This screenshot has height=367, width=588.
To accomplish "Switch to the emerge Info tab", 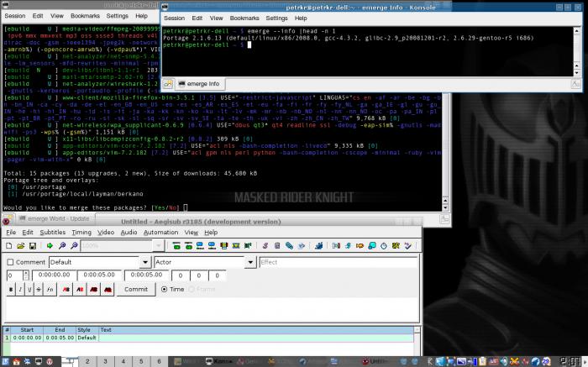I will [200, 84].
